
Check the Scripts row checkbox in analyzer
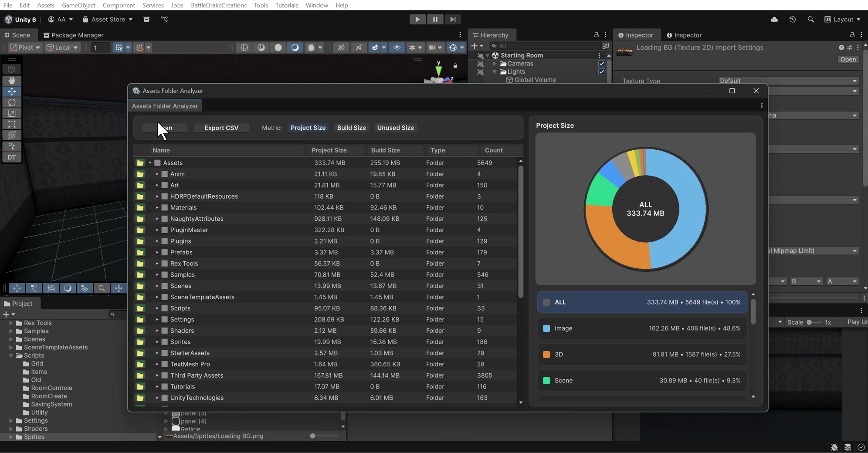165,308
